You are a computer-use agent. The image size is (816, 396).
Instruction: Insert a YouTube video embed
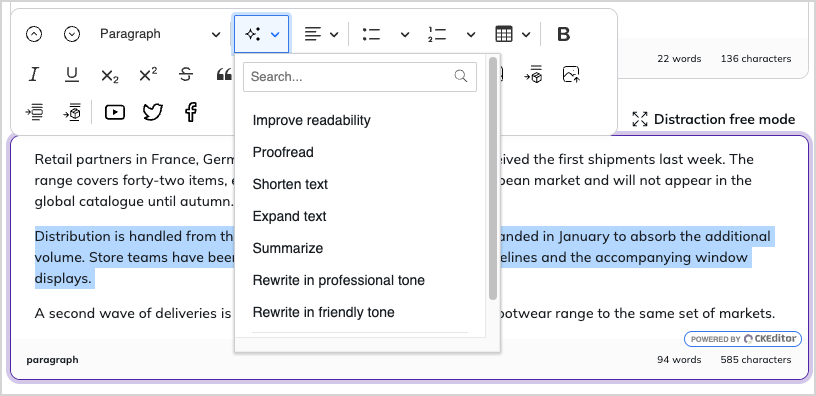[114, 112]
